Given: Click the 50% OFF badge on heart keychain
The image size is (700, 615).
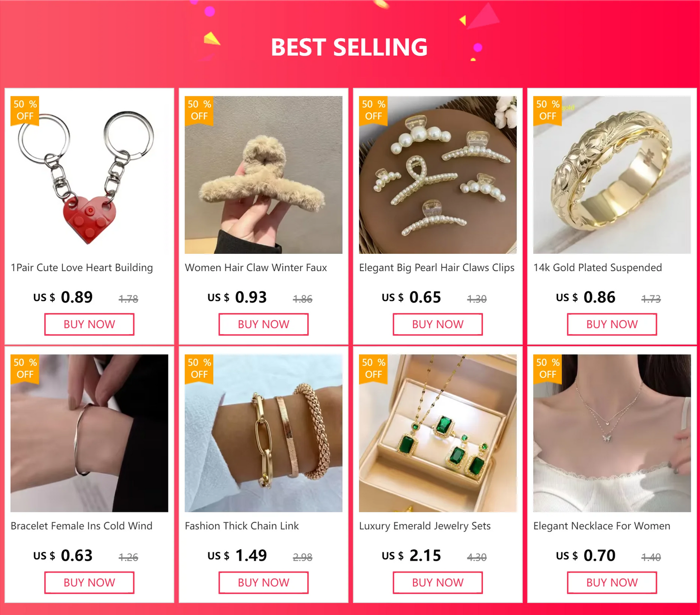Looking at the screenshot, I should click(x=25, y=111).
